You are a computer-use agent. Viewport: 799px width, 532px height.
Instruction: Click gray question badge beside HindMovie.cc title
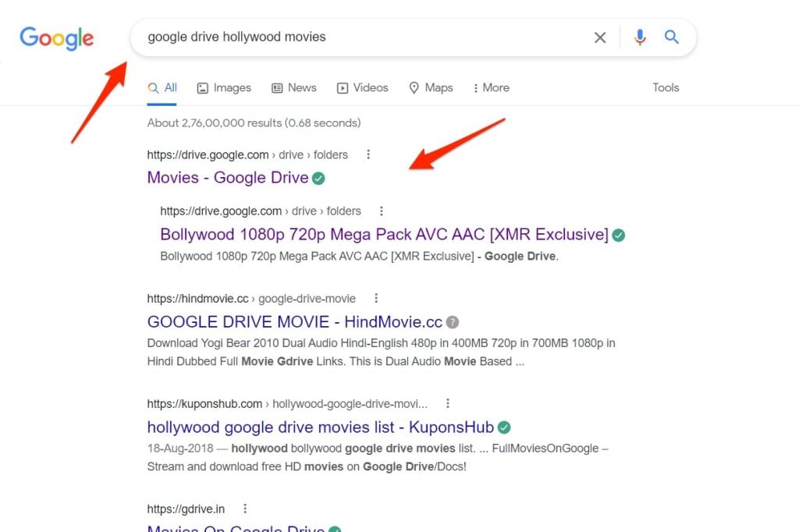pyautogui.click(x=453, y=322)
